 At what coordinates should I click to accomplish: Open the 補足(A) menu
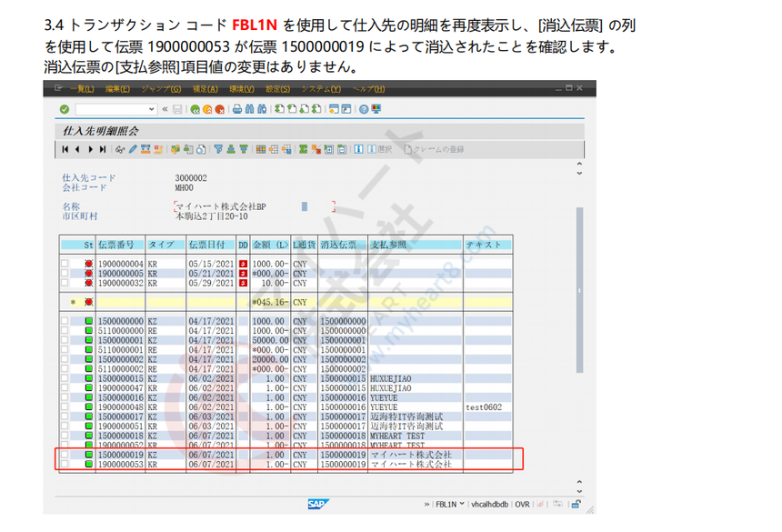(x=206, y=89)
